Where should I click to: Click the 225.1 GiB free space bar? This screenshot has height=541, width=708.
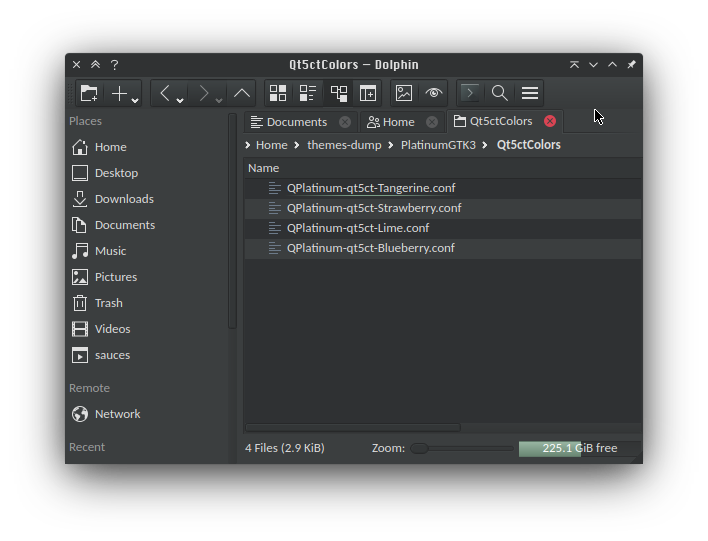click(x=579, y=448)
